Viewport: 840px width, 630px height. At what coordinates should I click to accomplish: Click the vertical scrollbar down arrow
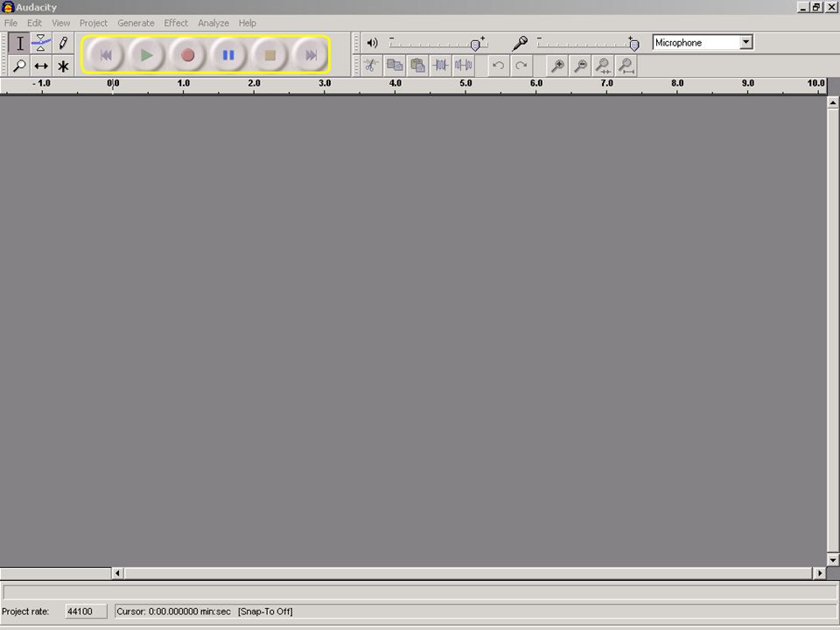(x=832, y=560)
